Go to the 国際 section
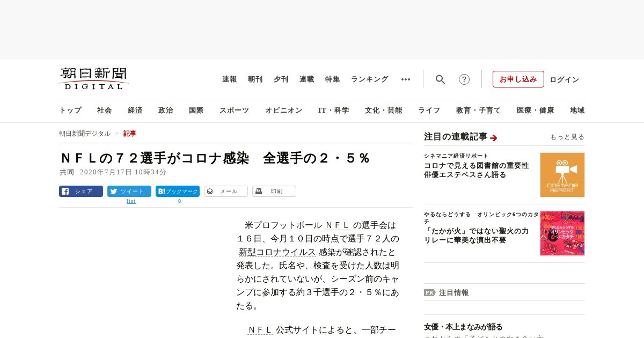 click(196, 111)
